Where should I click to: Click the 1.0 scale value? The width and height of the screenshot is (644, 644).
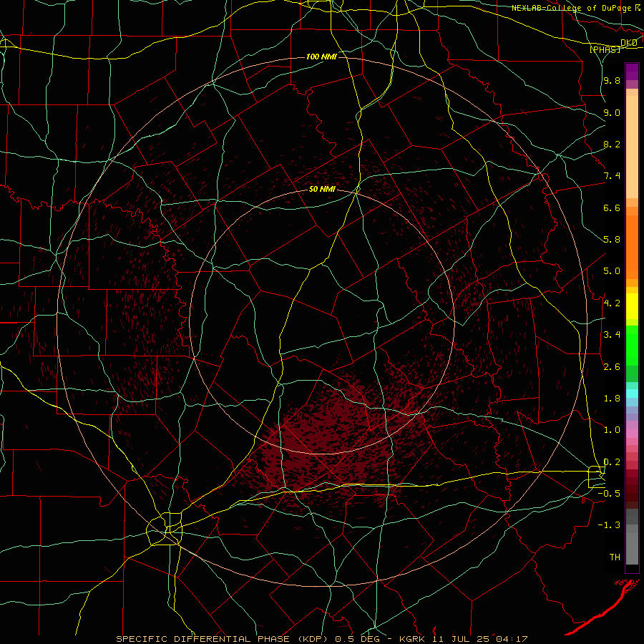pyautogui.click(x=612, y=431)
